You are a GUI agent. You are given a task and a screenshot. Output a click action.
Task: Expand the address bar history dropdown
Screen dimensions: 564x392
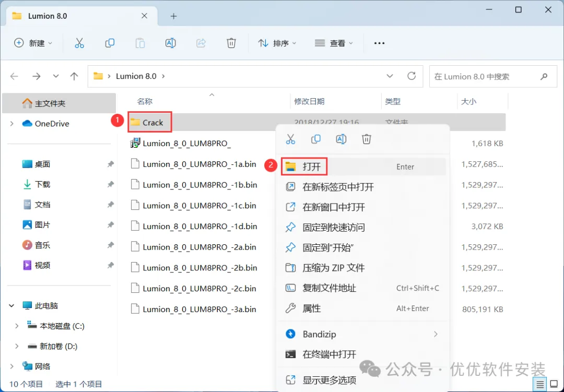point(390,76)
